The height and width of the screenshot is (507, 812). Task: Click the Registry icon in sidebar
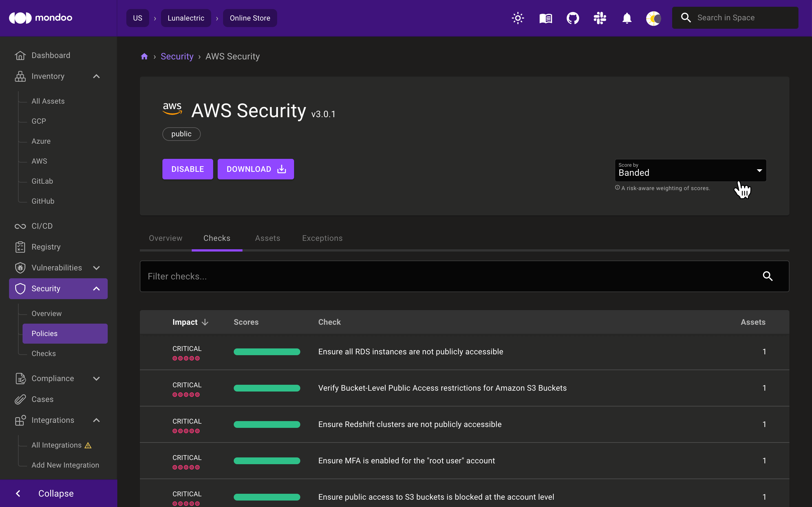click(x=20, y=246)
